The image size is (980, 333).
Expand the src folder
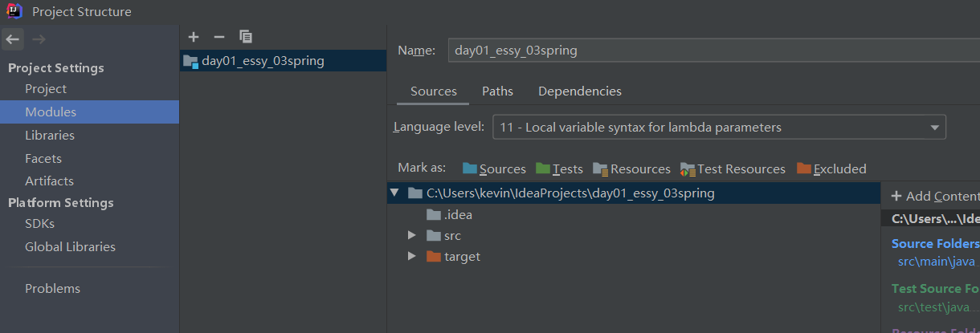click(412, 236)
